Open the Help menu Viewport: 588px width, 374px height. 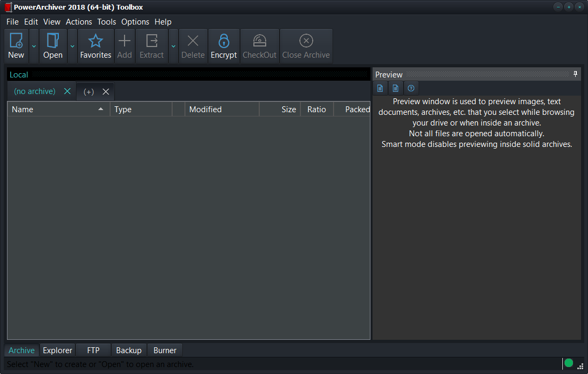[163, 22]
